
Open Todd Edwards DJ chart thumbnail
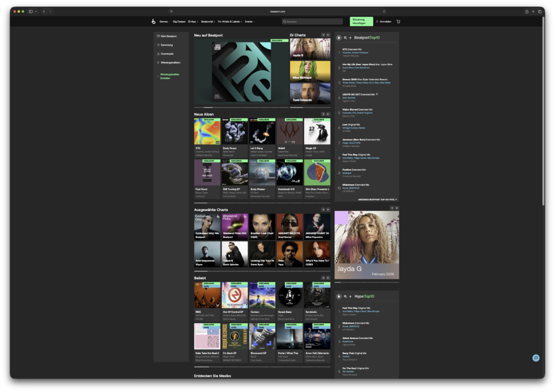(310, 93)
